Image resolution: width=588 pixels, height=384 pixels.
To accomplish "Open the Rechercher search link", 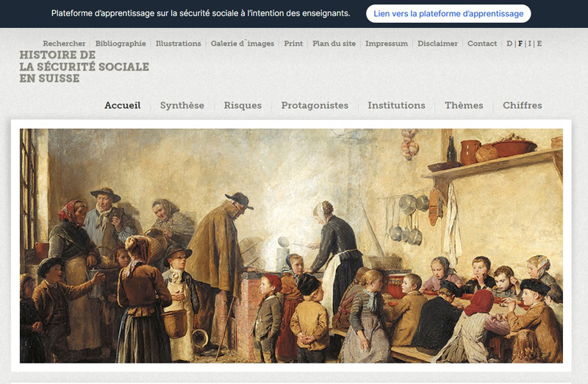I will pos(64,43).
